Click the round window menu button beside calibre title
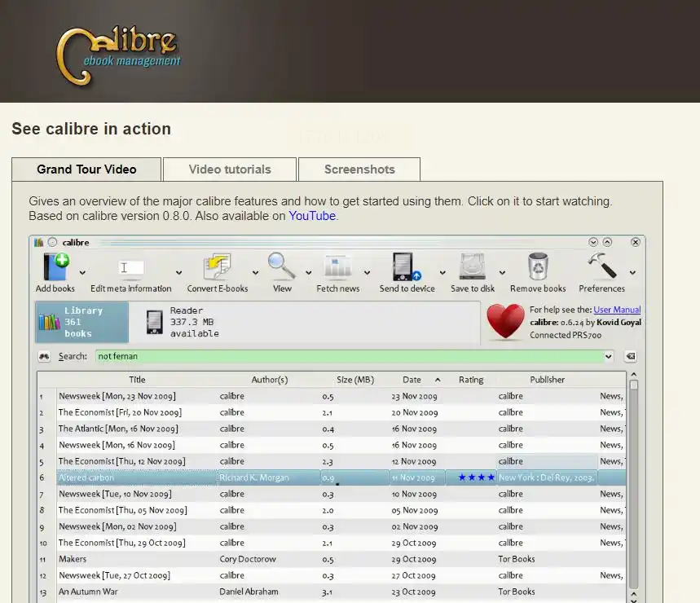Screen dimensions: 700x603 [x=53, y=242]
